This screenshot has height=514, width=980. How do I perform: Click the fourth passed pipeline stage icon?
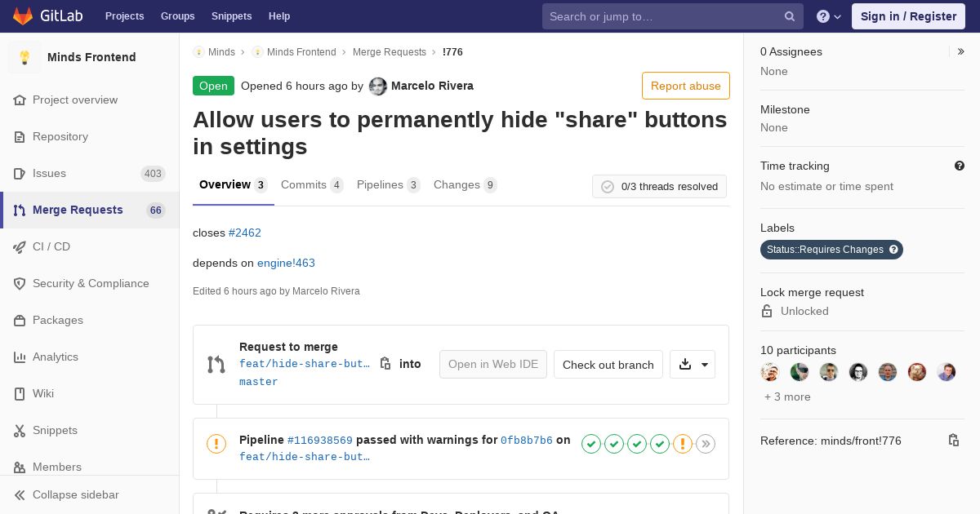click(x=660, y=444)
